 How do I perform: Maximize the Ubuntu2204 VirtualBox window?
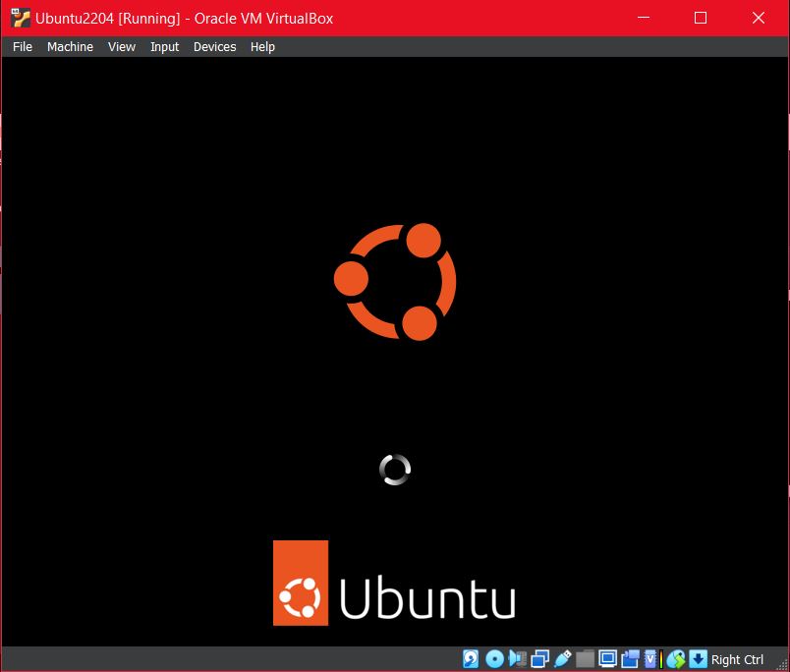tap(701, 18)
